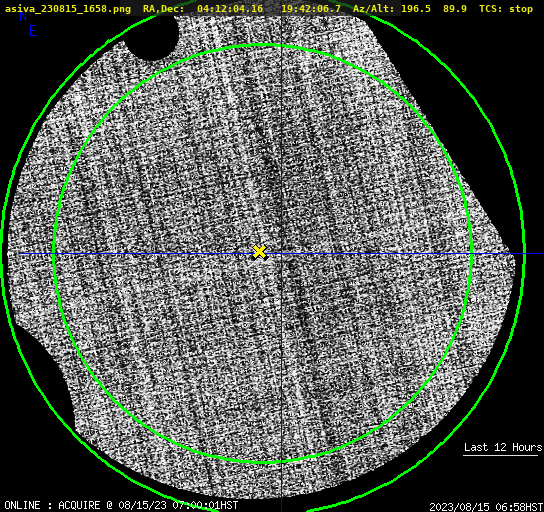Click the blue E compass label
The image size is (544, 512).
(x=33, y=31)
